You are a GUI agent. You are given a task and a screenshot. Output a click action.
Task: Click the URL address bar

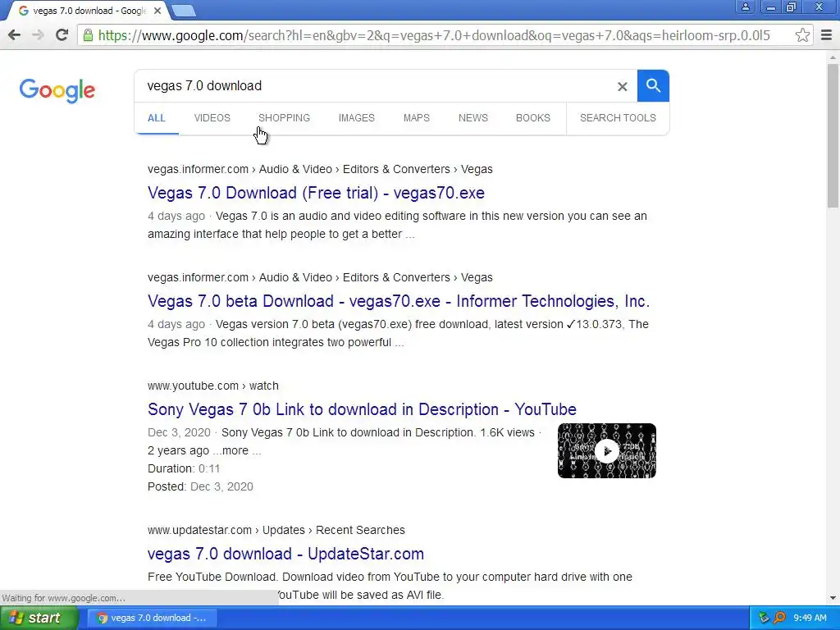(x=434, y=35)
